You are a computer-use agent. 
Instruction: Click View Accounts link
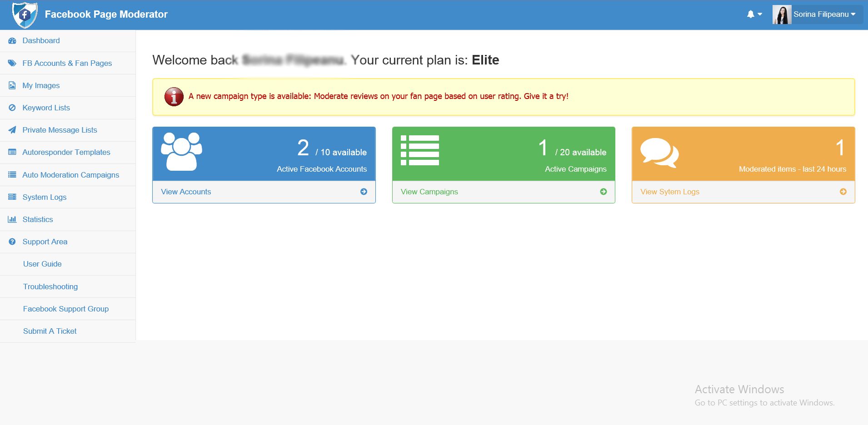(x=186, y=192)
